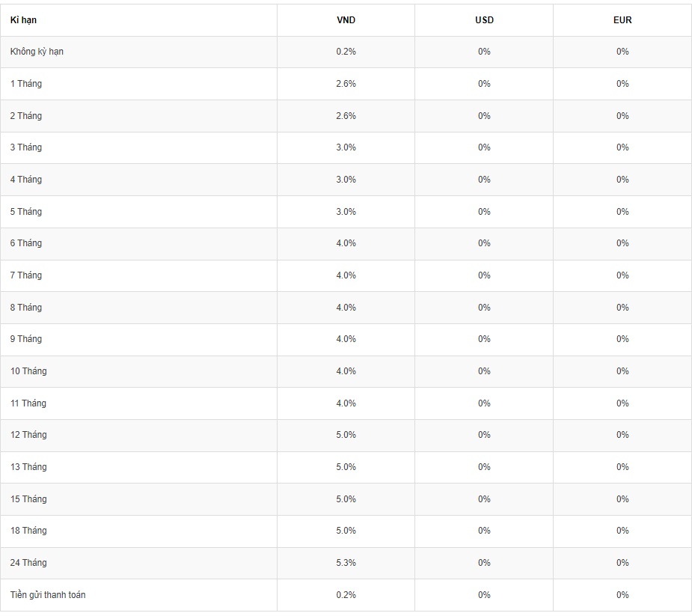Click the EUR column header
Viewport: 692px width, 616px height.
coord(622,20)
